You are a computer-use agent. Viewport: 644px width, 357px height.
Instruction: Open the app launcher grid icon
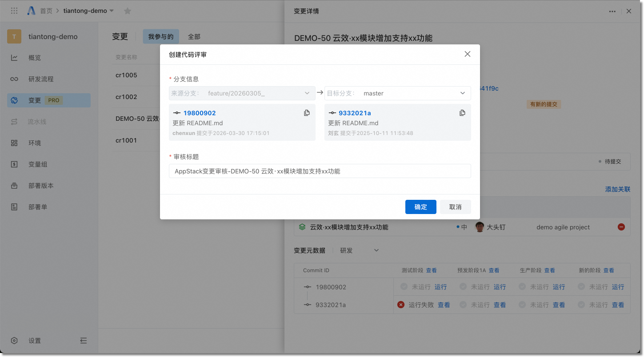14,11
